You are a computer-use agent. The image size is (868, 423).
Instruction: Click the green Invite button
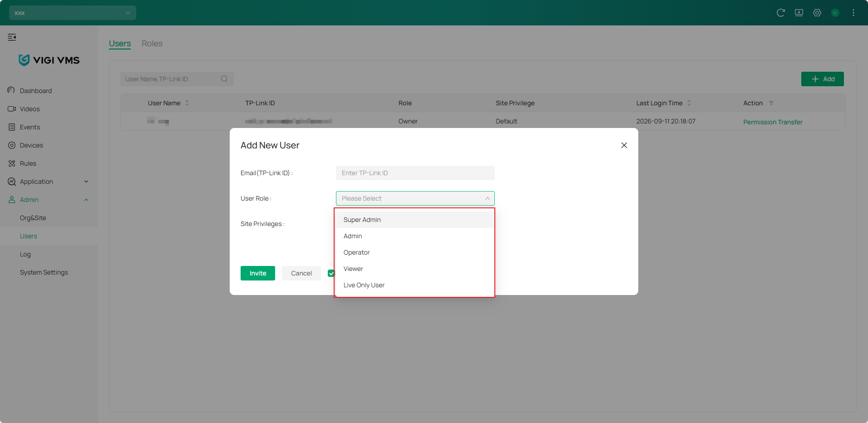(x=258, y=273)
